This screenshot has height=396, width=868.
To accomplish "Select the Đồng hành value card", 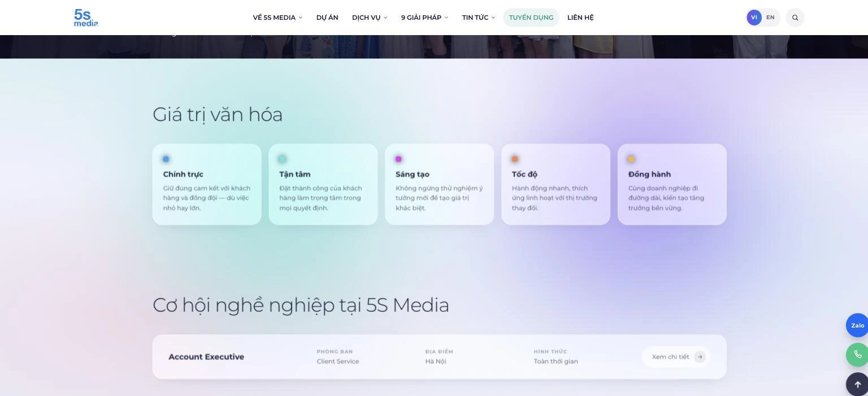I will tap(672, 184).
